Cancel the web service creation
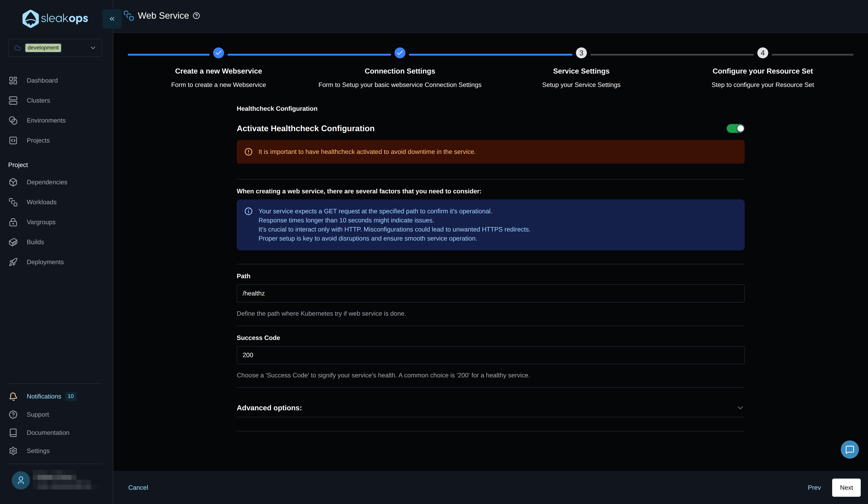Viewport: 868px width, 504px height. coord(138,487)
